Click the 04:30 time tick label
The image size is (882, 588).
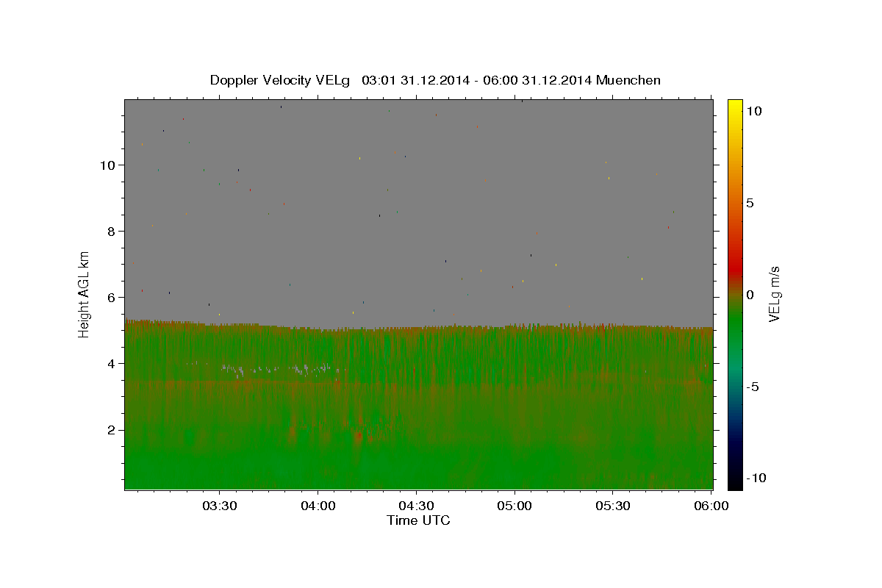coord(416,506)
